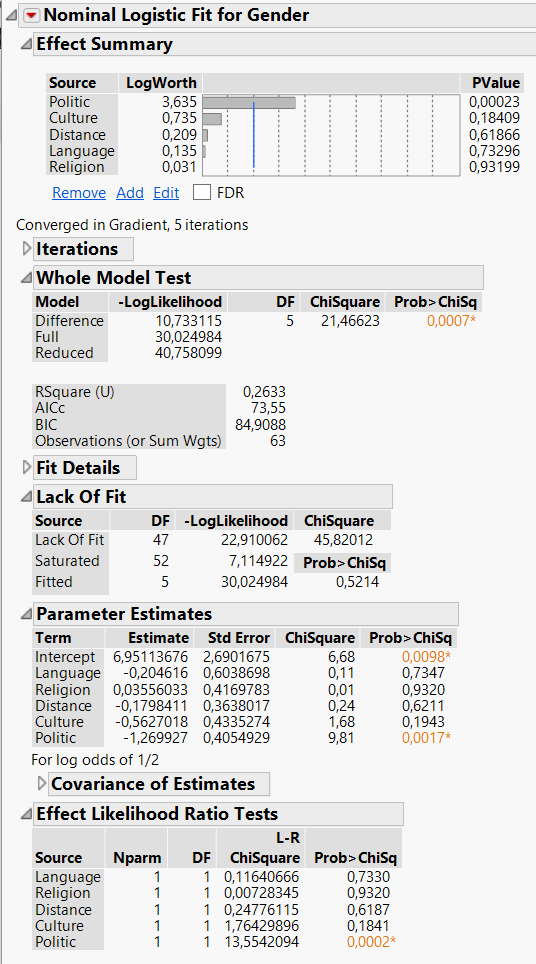Collapse the Nominal Logistic Fit for Gender outline
The width and height of the screenshot is (536, 964).
[x=12, y=15]
